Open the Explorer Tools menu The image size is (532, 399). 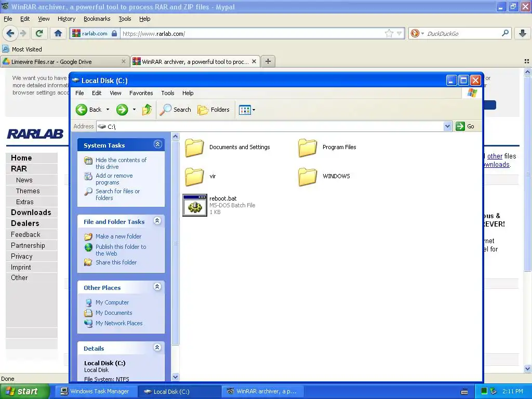pyautogui.click(x=168, y=93)
